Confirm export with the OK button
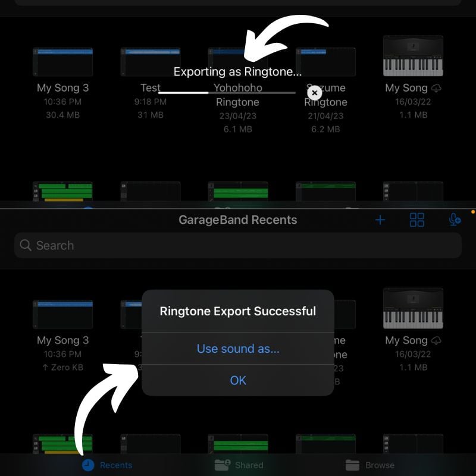Screen dimensions: 476x476 pyautogui.click(x=238, y=380)
